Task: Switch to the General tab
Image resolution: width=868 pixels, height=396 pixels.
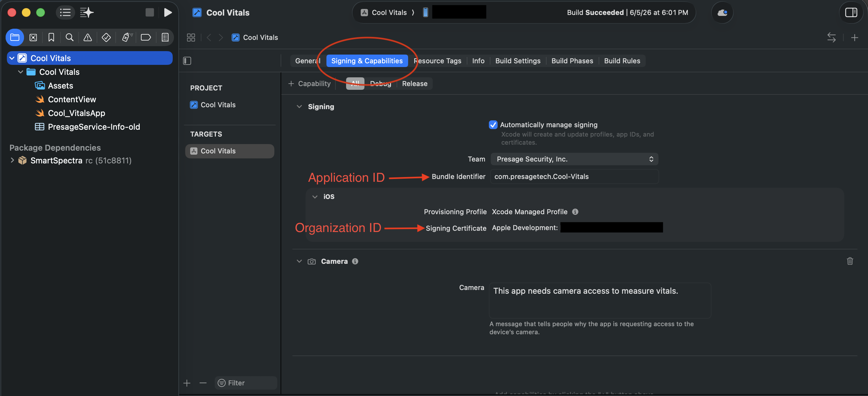Action: (307, 61)
